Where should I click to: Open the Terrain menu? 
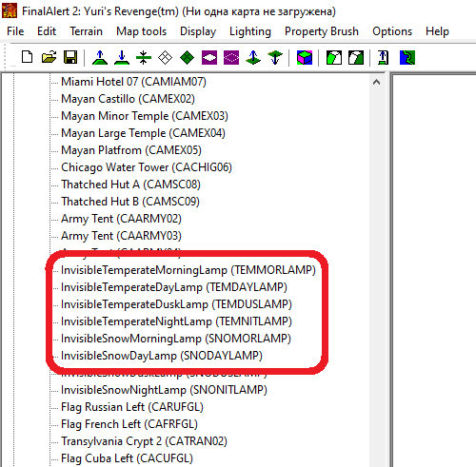pyautogui.click(x=86, y=31)
